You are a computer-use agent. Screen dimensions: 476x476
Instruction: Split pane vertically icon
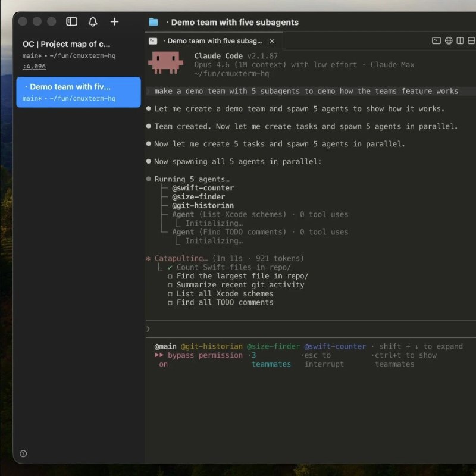(x=460, y=40)
